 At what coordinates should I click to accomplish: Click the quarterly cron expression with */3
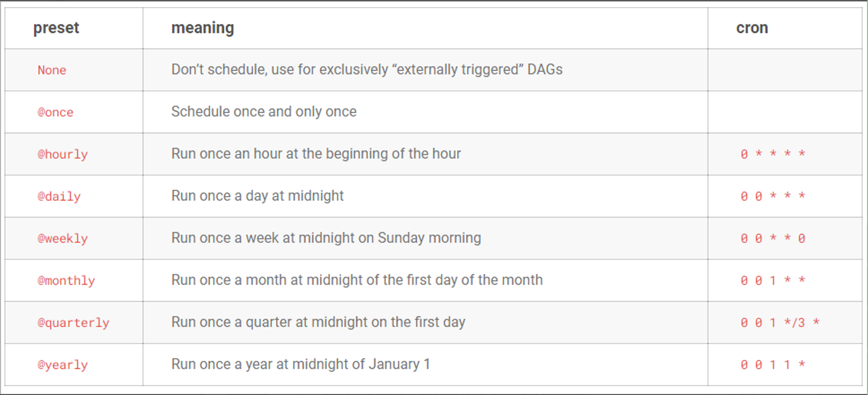pyautogui.click(x=780, y=322)
